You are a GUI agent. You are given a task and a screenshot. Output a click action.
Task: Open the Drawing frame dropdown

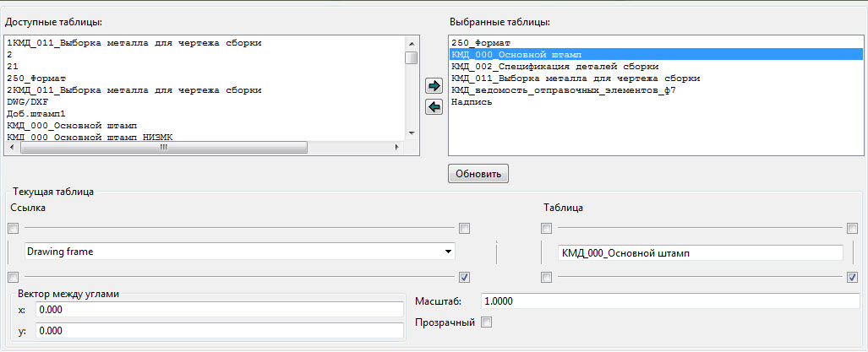pyautogui.click(x=447, y=252)
